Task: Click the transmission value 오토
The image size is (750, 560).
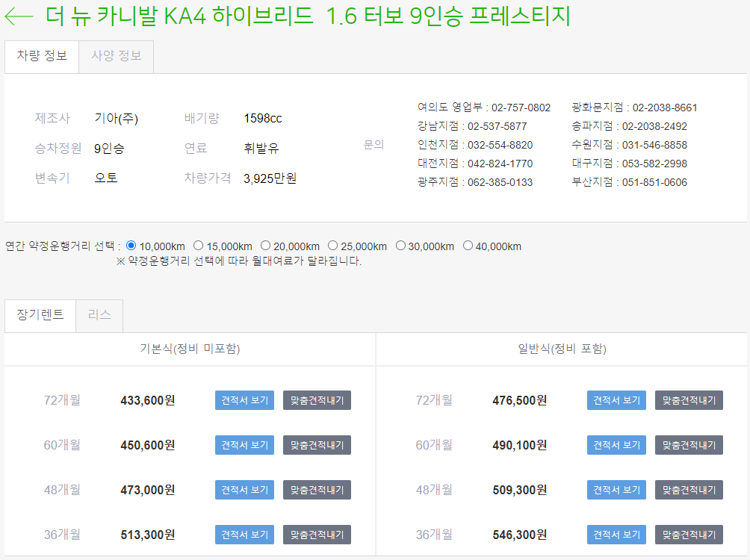Action: point(106,178)
